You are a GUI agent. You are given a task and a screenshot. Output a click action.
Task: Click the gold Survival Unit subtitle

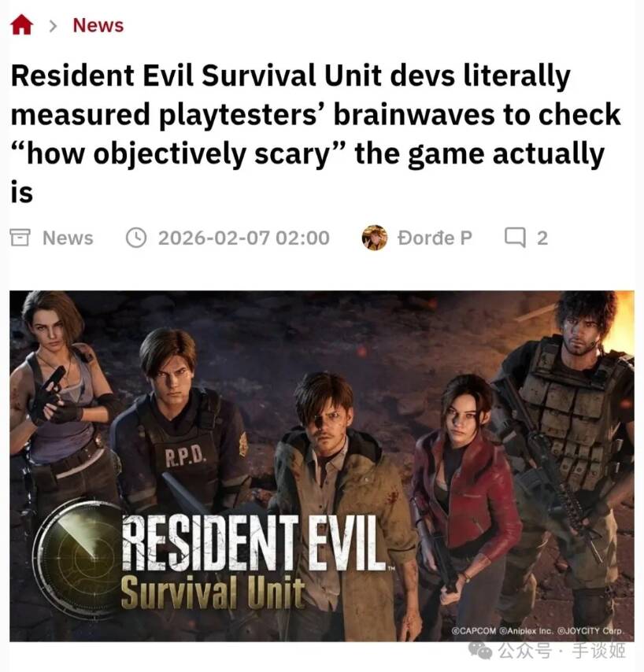pyautogui.click(x=213, y=592)
